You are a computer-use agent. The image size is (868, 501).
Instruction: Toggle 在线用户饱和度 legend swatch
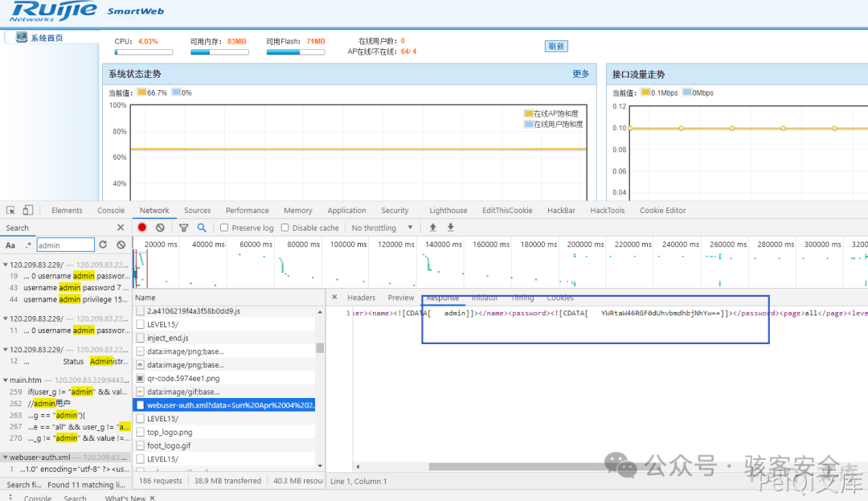[528, 124]
